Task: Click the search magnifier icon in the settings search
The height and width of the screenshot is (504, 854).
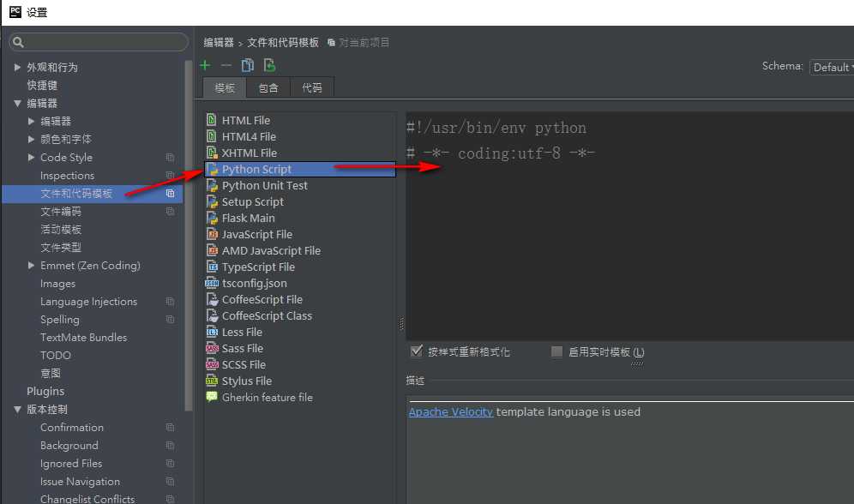Action: pos(18,42)
